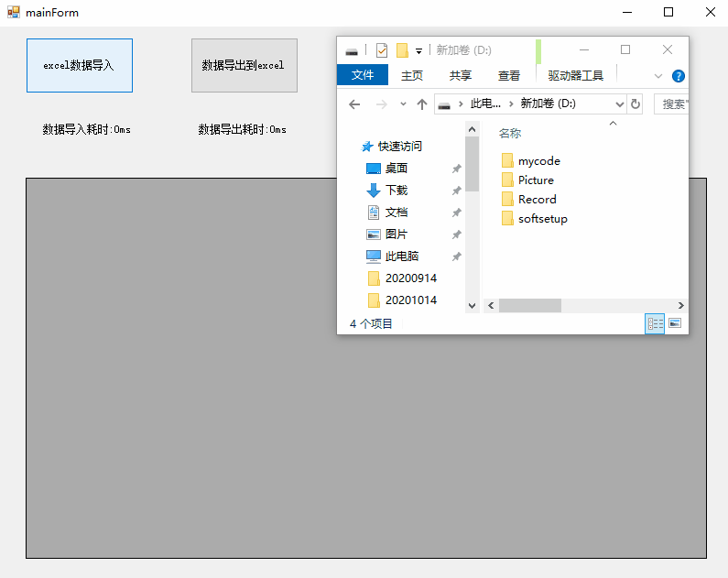Click the 此电... breadcrumb in address bar

485,104
